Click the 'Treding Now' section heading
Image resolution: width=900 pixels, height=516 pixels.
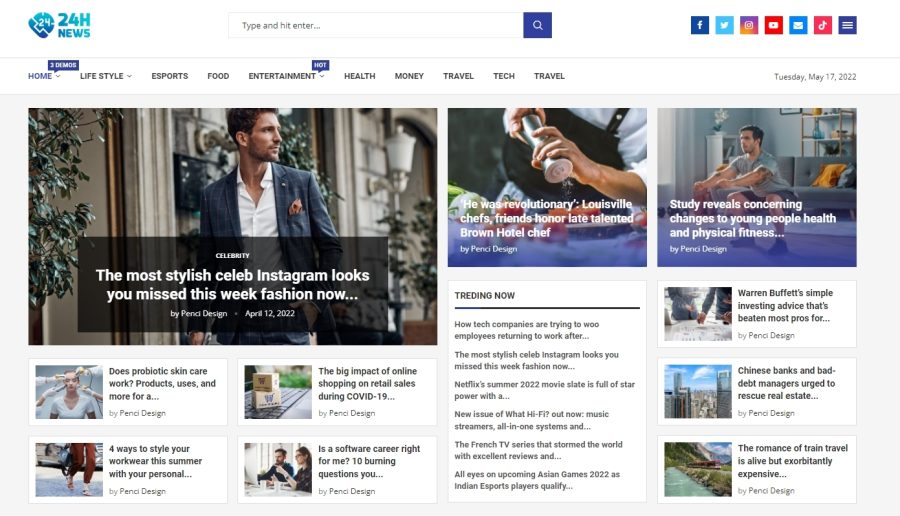click(484, 296)
